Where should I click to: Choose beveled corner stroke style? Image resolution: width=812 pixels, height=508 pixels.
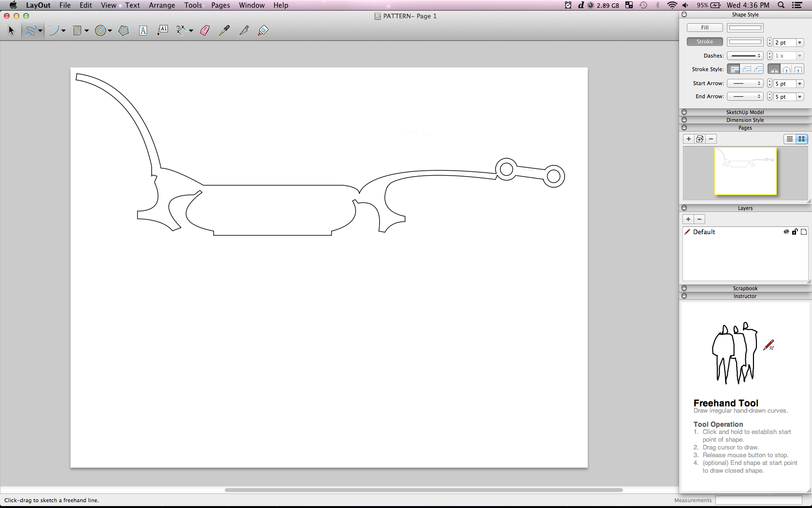pyautogui.click(x=758, y=69)
